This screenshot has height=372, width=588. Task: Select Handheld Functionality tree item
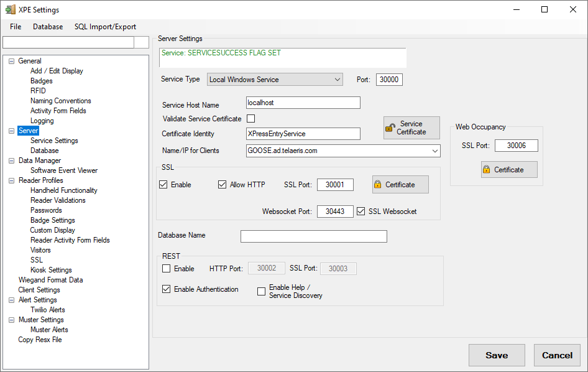(x=64, y=190)
